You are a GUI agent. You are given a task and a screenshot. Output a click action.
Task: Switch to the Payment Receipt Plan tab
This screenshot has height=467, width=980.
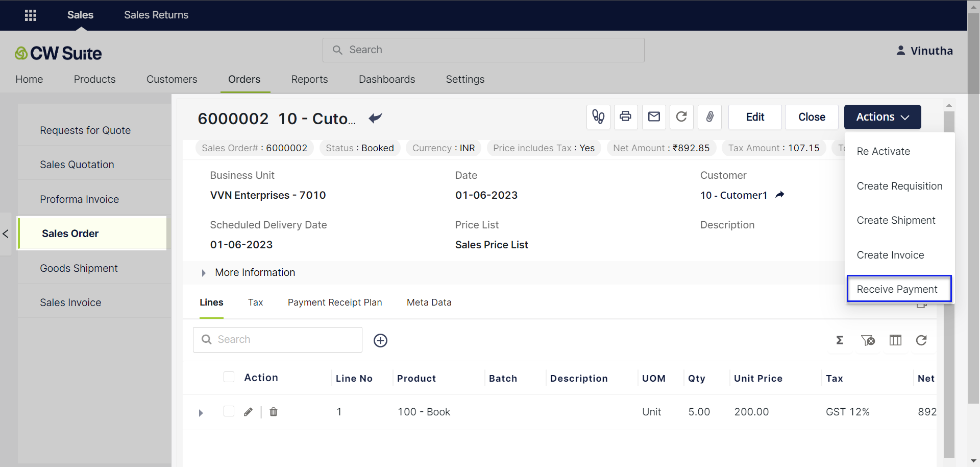(334, 302)
